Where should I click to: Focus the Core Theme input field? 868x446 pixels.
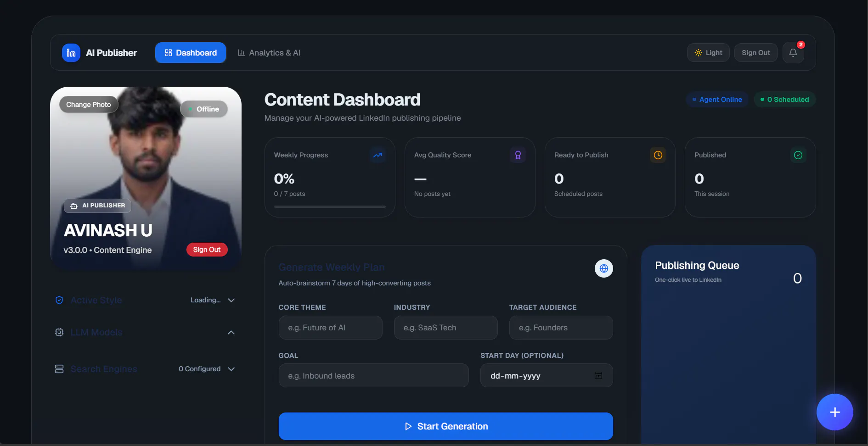(x=331, y=328)
